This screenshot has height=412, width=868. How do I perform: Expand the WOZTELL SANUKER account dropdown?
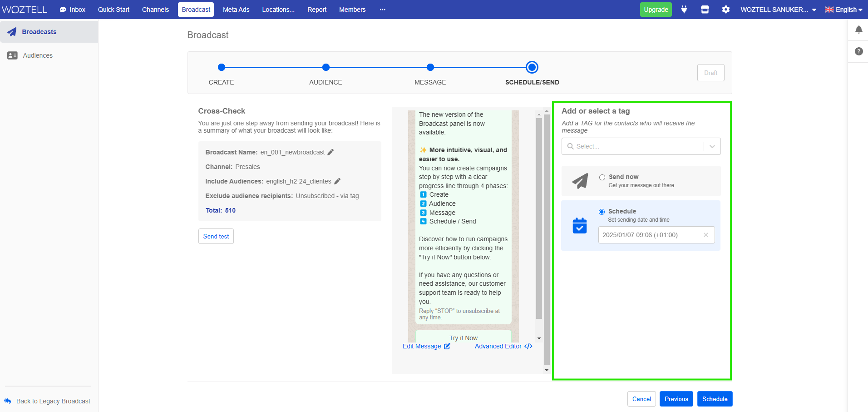778,10
